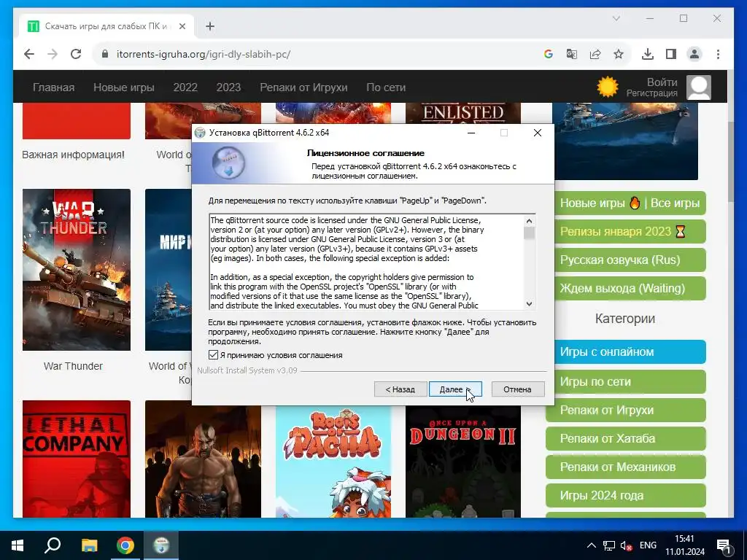
Task: Click the muted volume tray icon
Action: [626, 545]
